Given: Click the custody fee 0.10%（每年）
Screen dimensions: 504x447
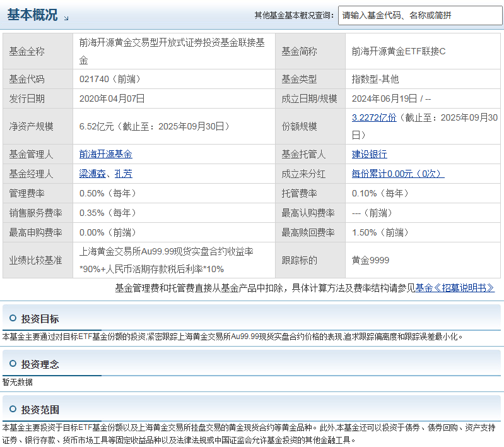Looking at the screenshot, I should (x=380, y=193).
